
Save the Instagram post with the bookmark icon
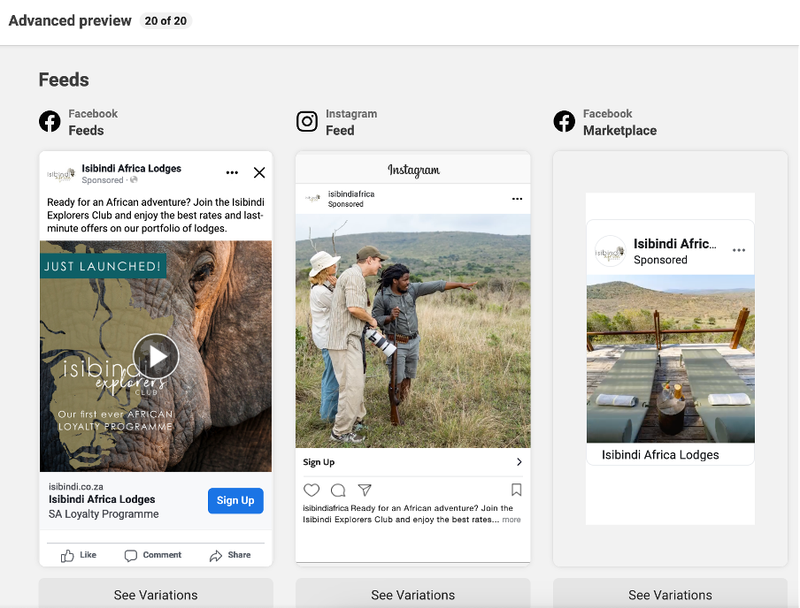(x=516, y=489)
